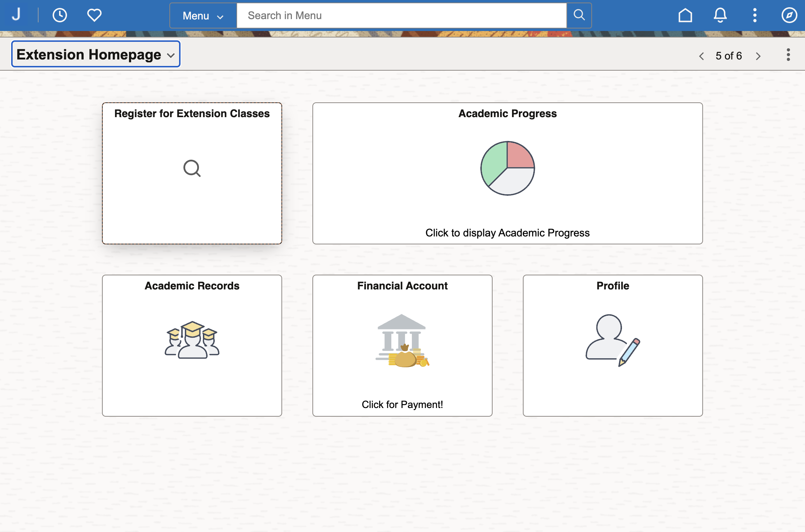Click 'Click for Payment!' text
Image resolution: width=805 pixels, height=532 pixels.
pyautogui.click(x=402, y=404)
